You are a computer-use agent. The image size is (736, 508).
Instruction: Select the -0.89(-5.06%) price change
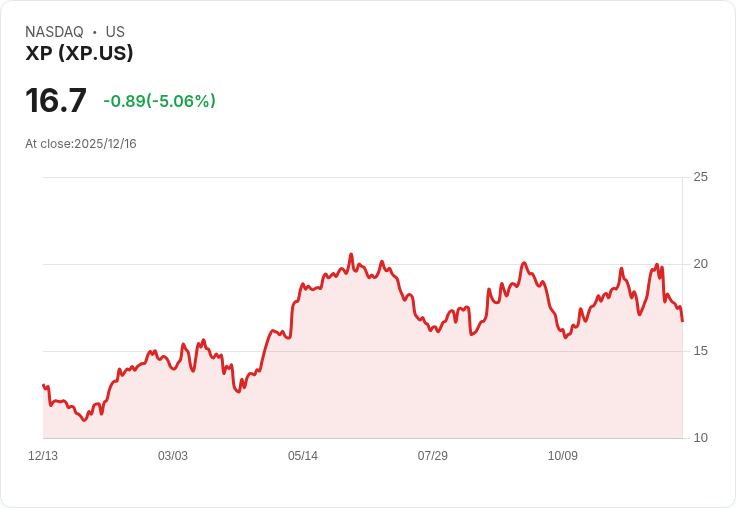(159, 101)
